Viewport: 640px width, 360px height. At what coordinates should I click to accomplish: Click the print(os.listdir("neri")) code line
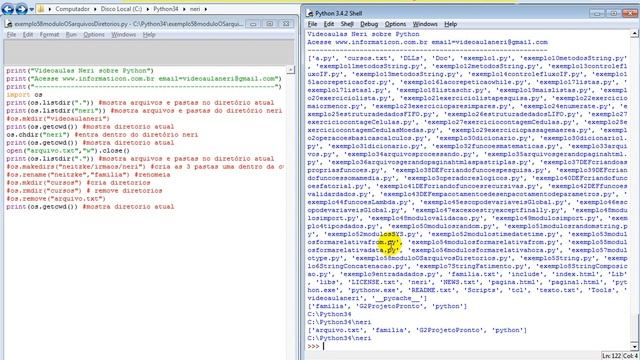pyautogui.click(x=144, y=111)
